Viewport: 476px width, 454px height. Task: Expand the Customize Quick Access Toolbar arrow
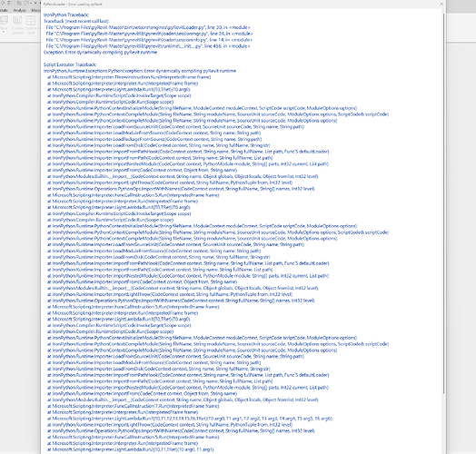[x=35, y=3]
